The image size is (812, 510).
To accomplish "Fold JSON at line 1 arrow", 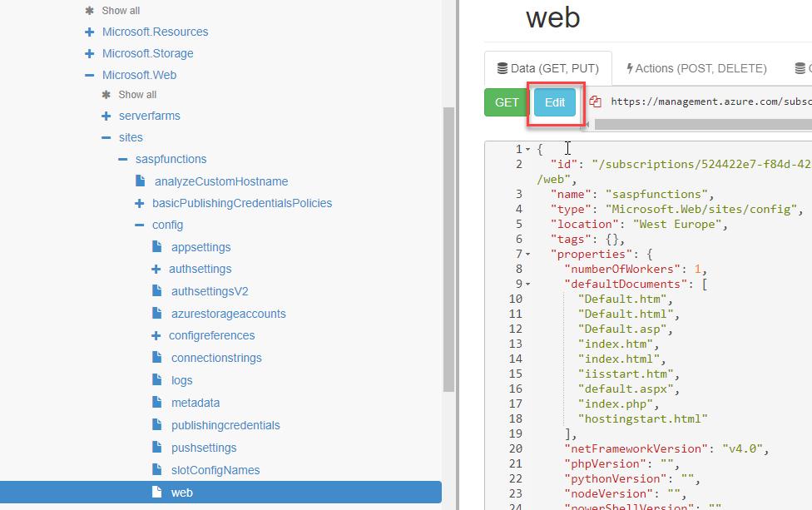I will tap(527, 150).
